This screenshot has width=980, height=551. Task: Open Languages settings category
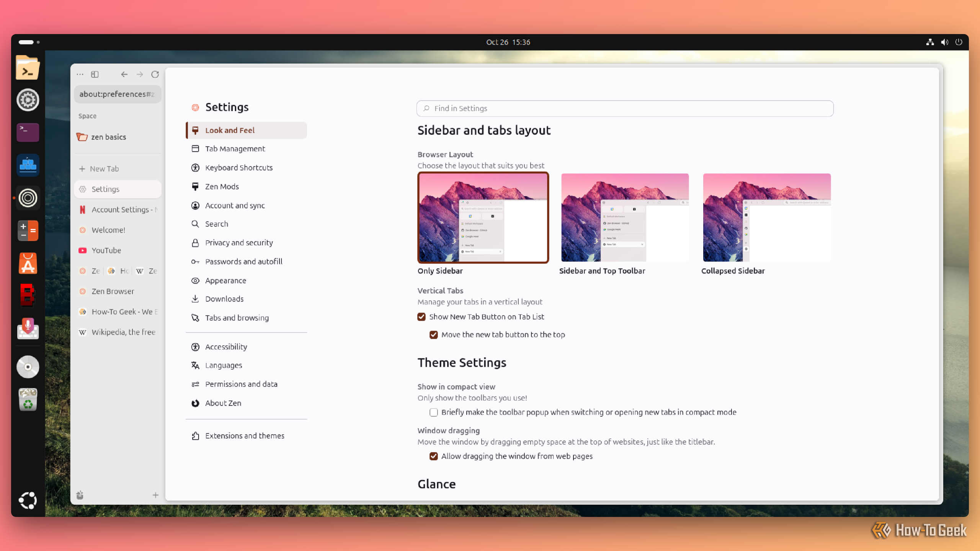pos(247,365)
